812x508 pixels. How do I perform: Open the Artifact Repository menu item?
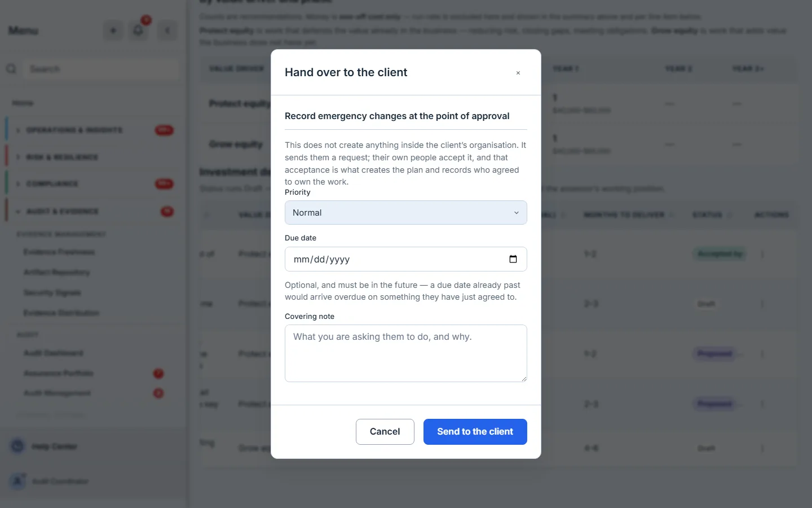click(57, 272)
